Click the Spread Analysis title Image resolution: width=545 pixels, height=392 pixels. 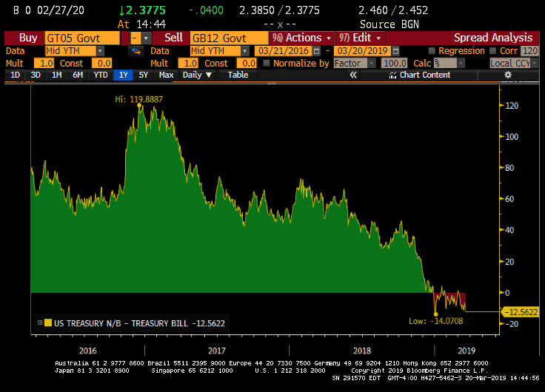(493, 38)
